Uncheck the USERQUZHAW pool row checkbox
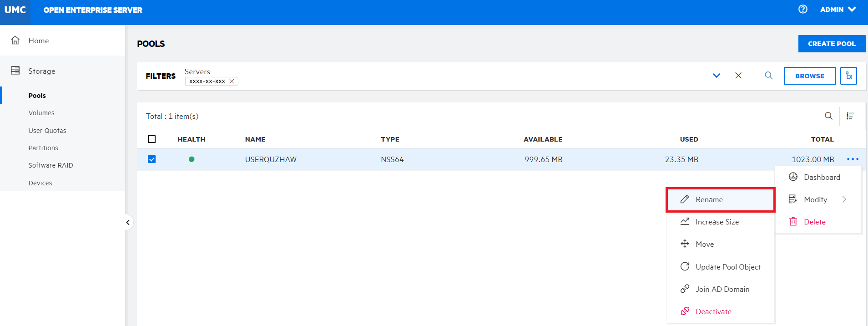Image resolution: width=868 pixels, height=326 pixels. coord(152,159)
